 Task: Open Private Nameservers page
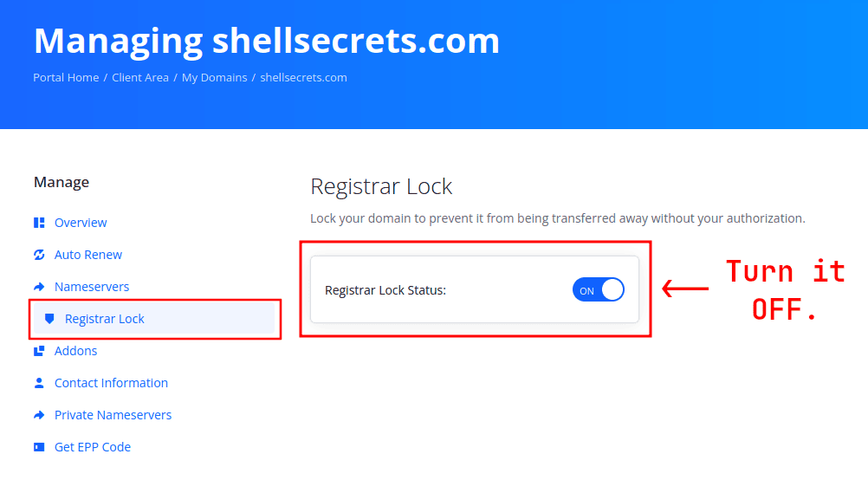pyautogui.click(x=113, y=415)
